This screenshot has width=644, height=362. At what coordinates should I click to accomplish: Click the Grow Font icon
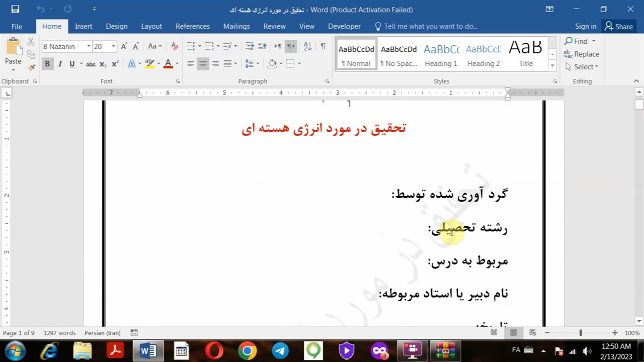(124, 46)
